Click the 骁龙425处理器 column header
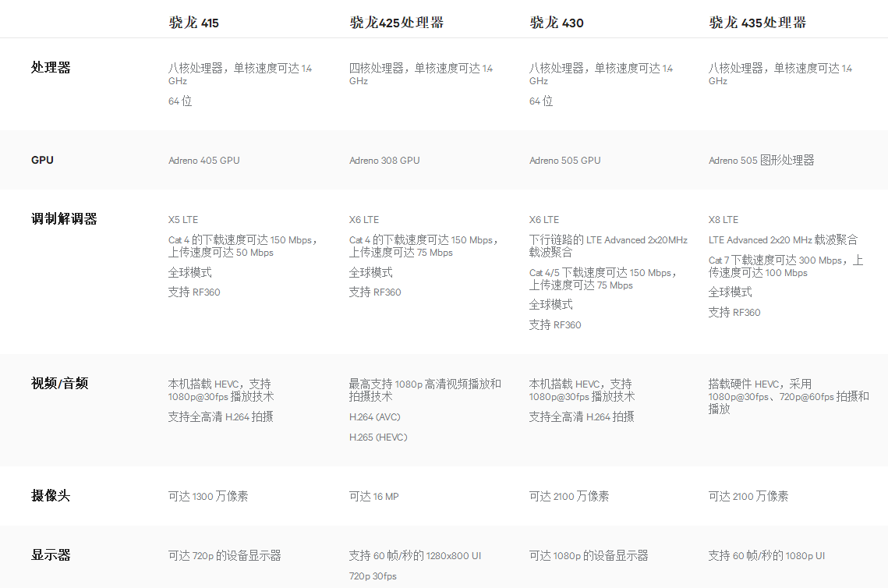Image resolution: width=888 pixels, height=588 pixels. click(x=396, y=23)
